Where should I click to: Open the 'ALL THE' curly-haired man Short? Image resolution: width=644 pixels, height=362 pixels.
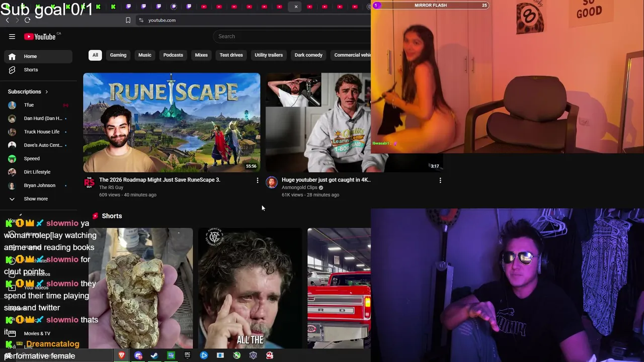pyautogui.click(x=250, y=288)
